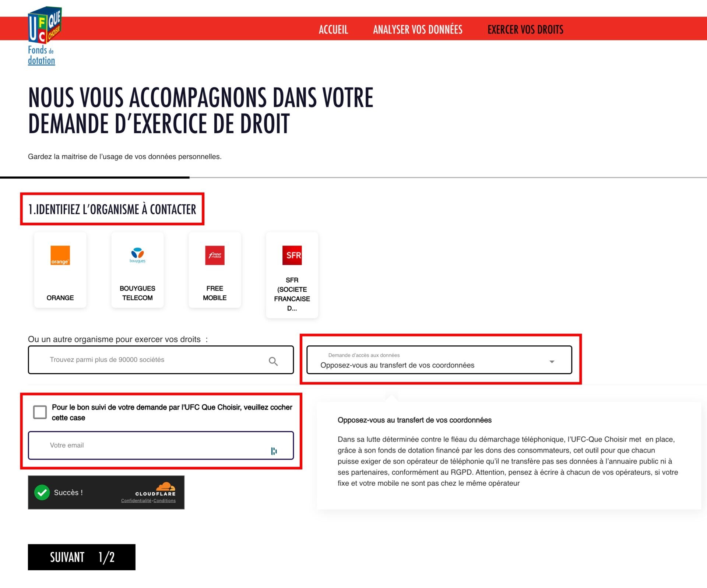707x588 pixels.
Task: Pick the Free Mobile operator card
Action: [215, 270]
